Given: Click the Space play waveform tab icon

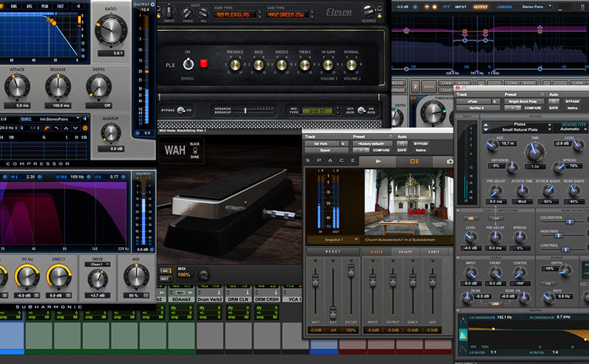Looking at the screenshot, I should tap(378, 161).
